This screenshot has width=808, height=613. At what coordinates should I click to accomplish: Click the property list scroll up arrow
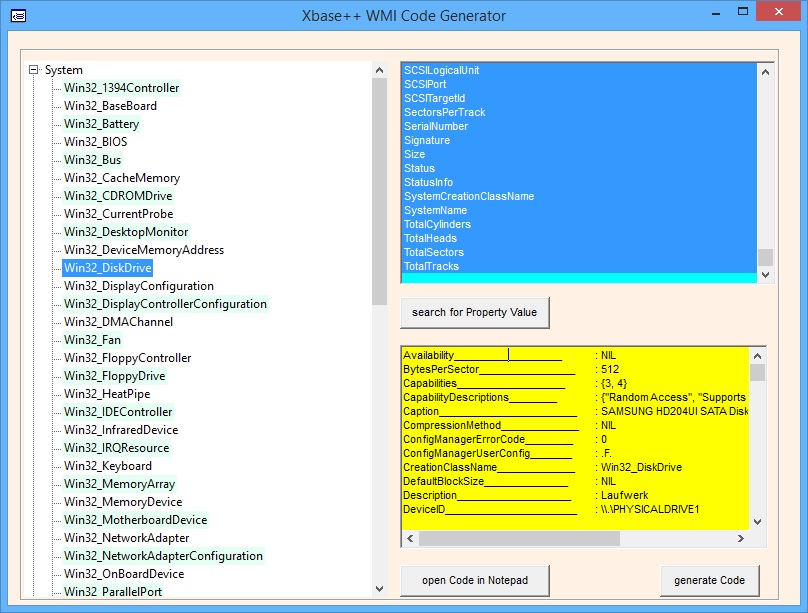[x=765, y=71]
